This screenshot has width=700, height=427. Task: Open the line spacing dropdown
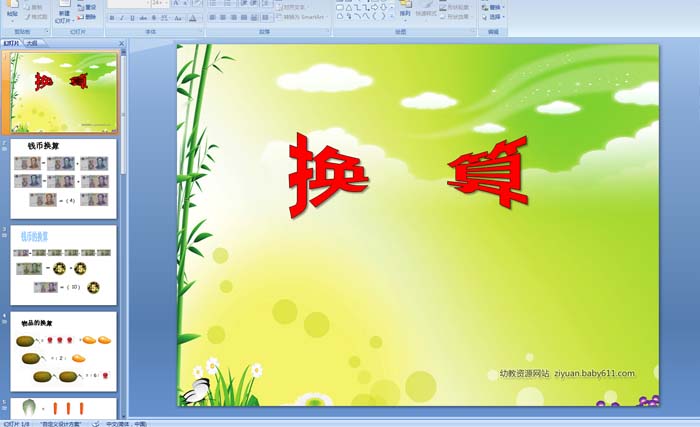[266, 3]
